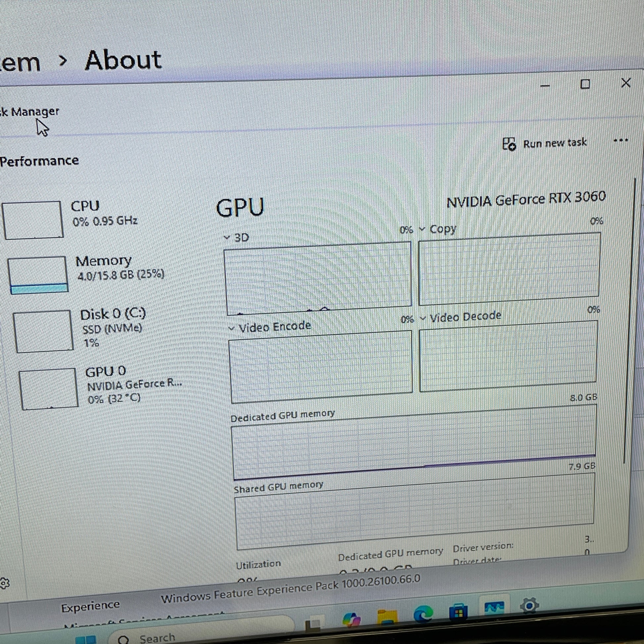Click the Video Decode utilization graph

(x=508, y=356)
